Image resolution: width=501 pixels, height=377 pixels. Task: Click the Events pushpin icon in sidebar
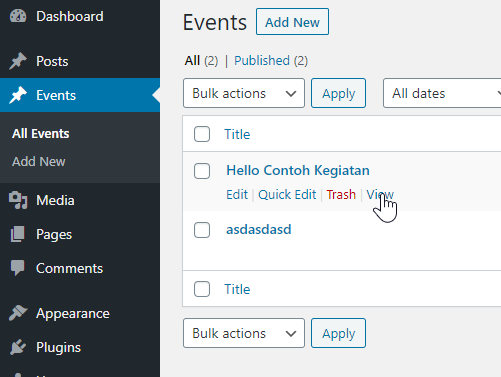(x=18, y=95)
